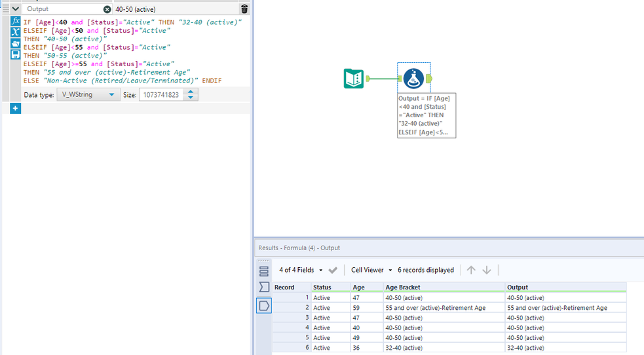Select the Age cell with value 40

tap(367, 328)
